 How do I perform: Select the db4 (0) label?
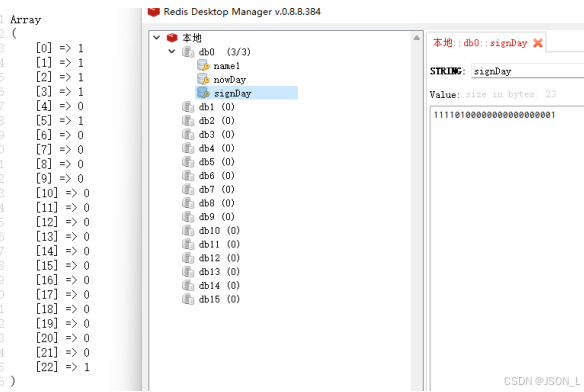[x=216, y=148]
